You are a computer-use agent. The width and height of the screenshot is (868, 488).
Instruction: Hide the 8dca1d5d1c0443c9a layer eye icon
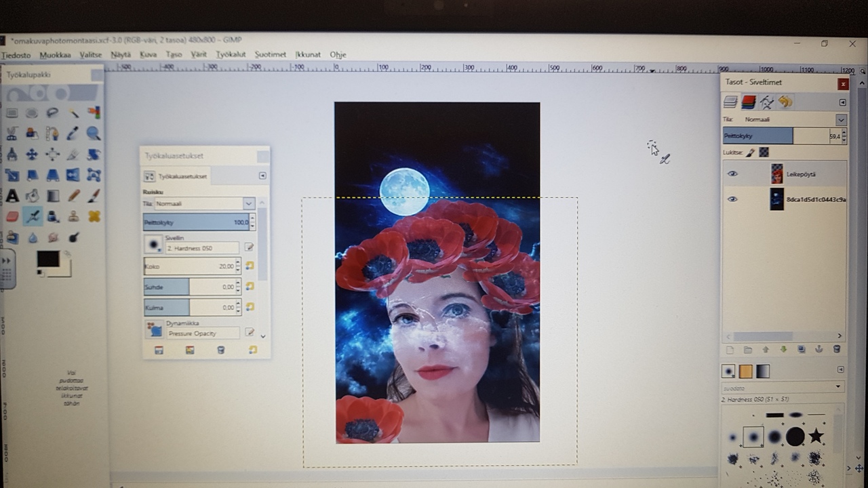coord(732,199)
